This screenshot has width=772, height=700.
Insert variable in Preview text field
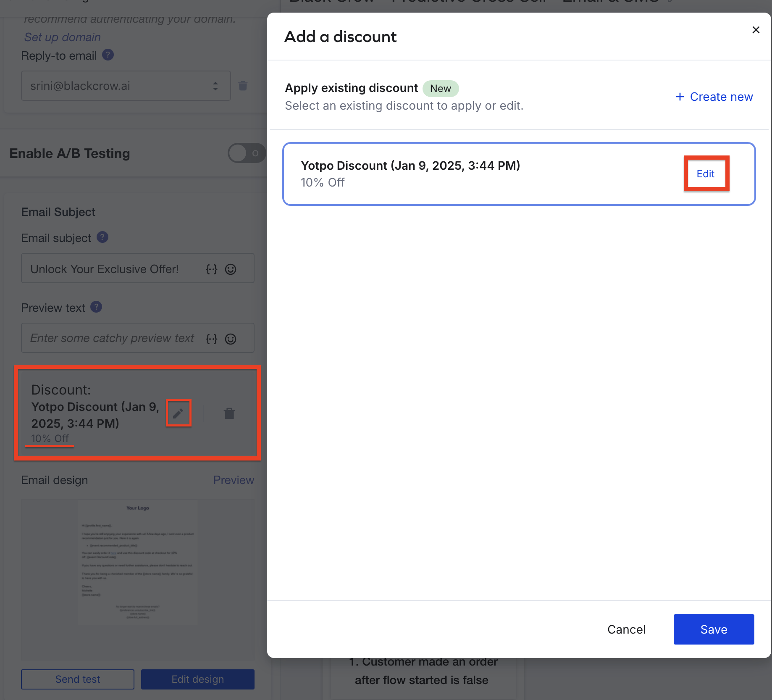point(212,339)
